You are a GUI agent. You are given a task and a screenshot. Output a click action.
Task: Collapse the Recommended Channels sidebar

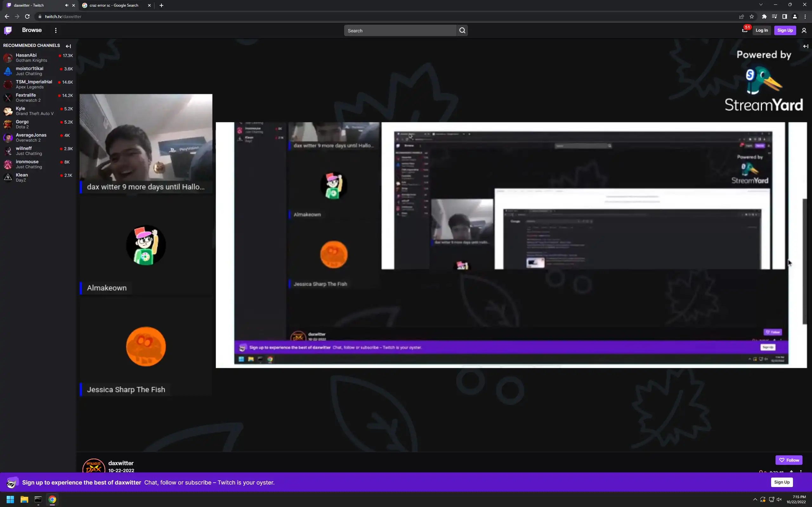pos(69,46)
